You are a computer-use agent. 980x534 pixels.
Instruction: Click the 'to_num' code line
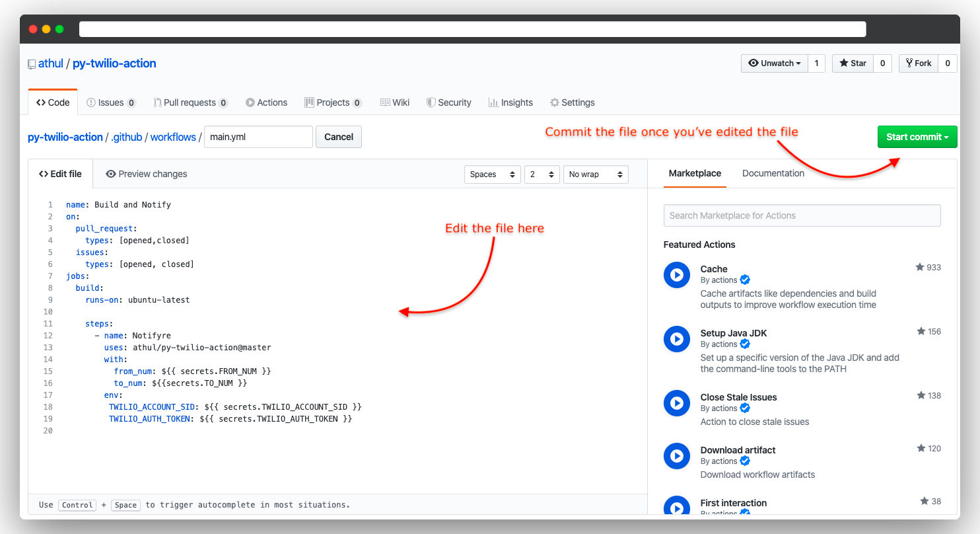click(x=180, y=383)
